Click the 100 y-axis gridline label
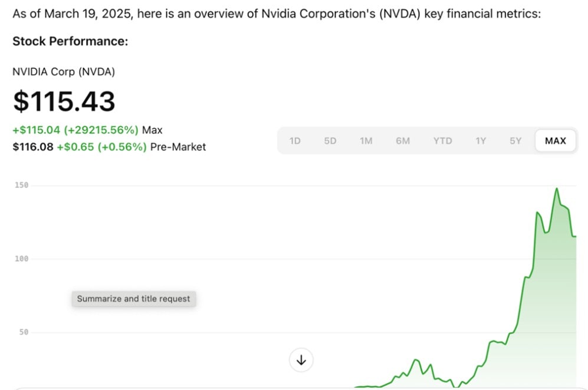The height and width of the screenshot is (390, 588). [x=22, y=259]
